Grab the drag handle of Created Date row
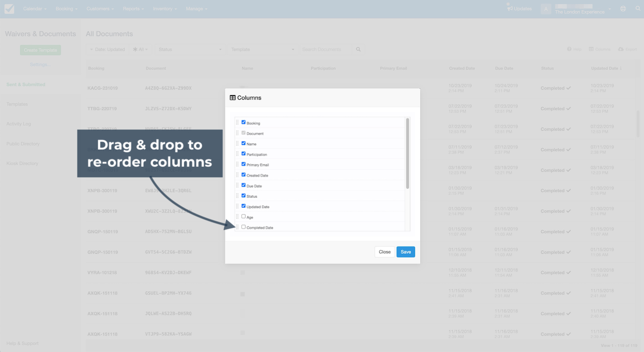Image resolution: width=644 pixels, height=352 pixels. tap(237, 175)
